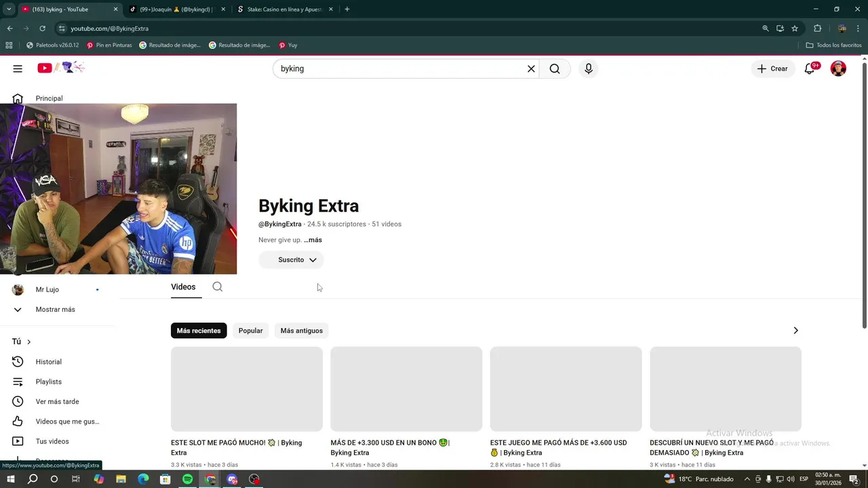Click the Crear button

(x=772, y=68)
